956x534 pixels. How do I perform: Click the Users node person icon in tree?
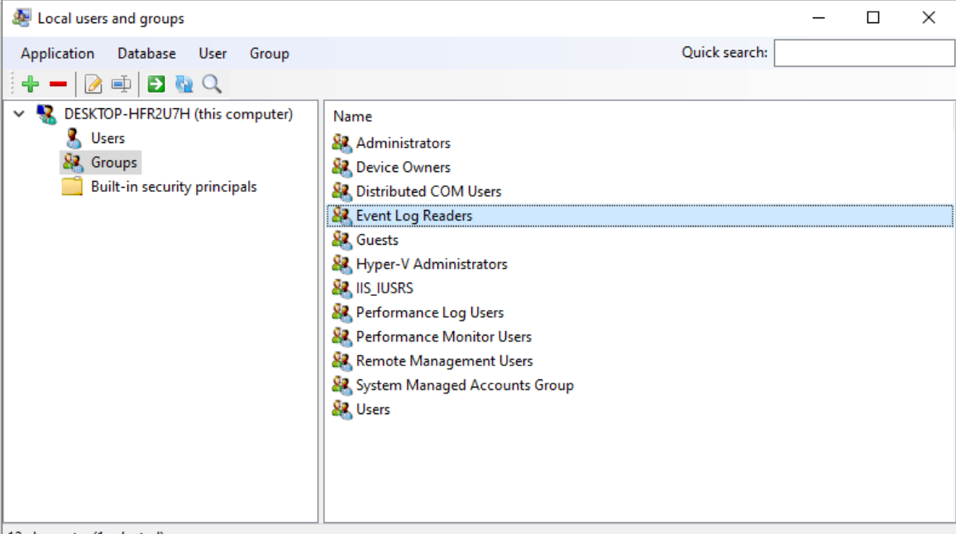coord(74,138)
